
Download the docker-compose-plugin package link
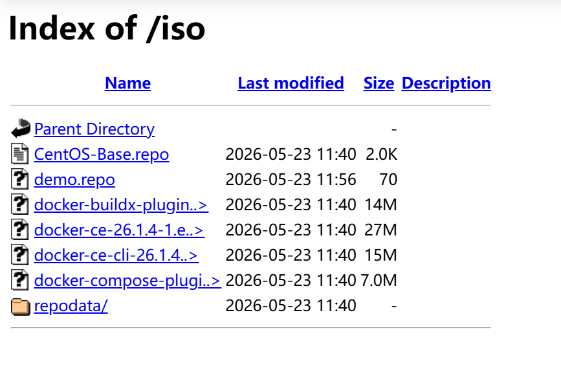point(127,280)
